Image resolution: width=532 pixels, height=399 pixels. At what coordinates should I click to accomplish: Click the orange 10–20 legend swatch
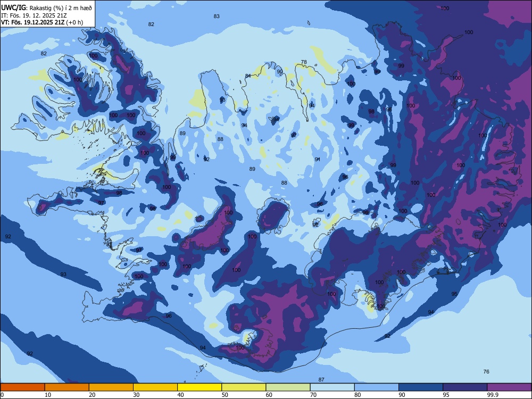tap(67, 387)
